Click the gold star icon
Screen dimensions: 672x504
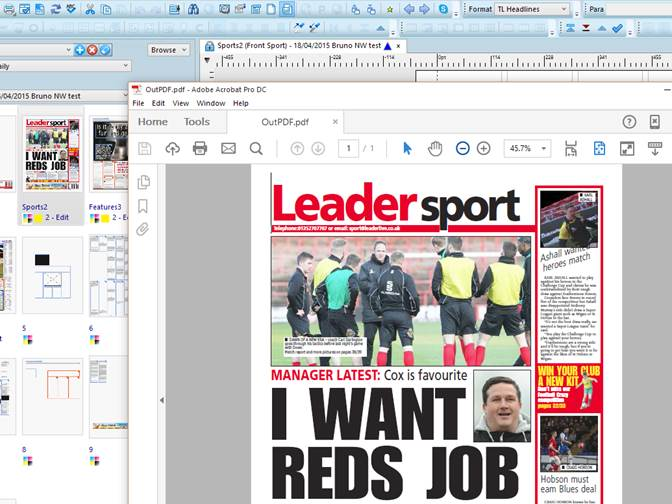click(x=390, y=9)
